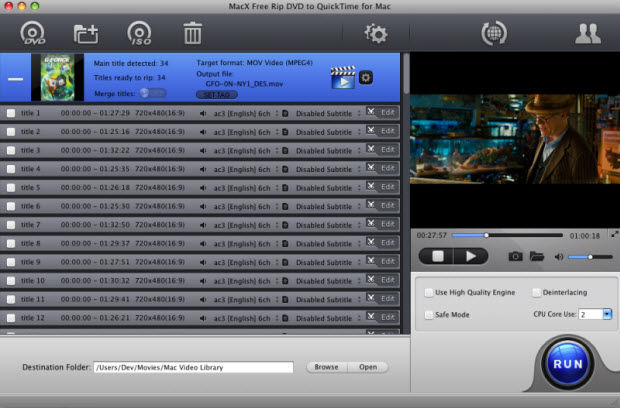Viewport: 620px width, 408px height.
Task: Take a snapshot with camera icon
Action: click(515, 257)
